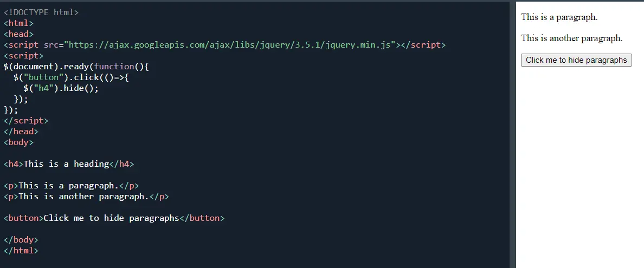Click the opening <body> tag
644x268 pixels.
[x=18, y=142]
